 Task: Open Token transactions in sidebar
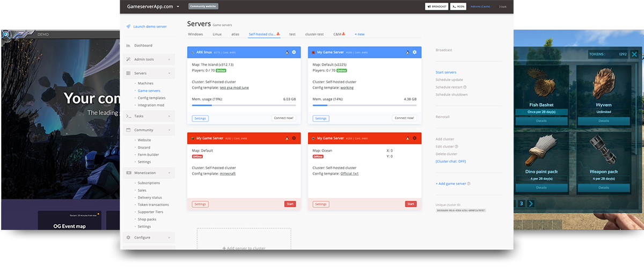[153, 205]
